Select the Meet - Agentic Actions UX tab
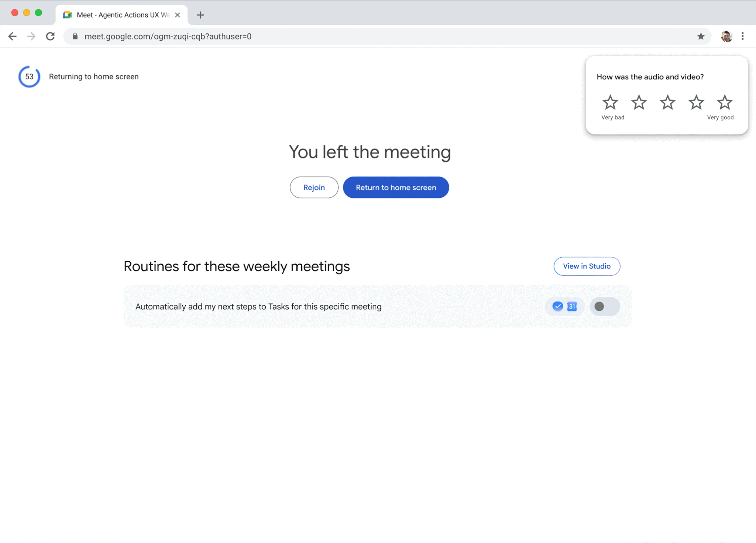 tap(122, 15)
